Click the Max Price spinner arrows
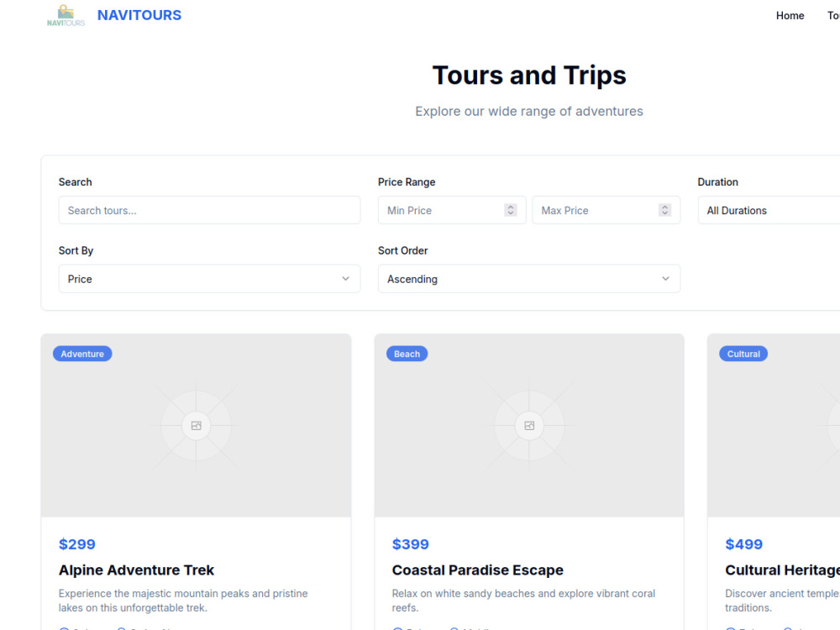The image size is (840, 630). click(664, 210)
